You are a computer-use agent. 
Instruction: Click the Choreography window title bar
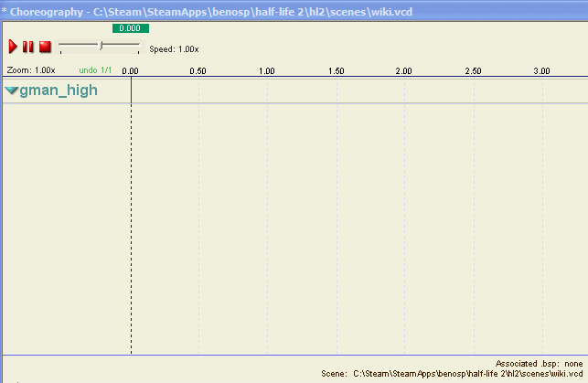tap(294, 12)
